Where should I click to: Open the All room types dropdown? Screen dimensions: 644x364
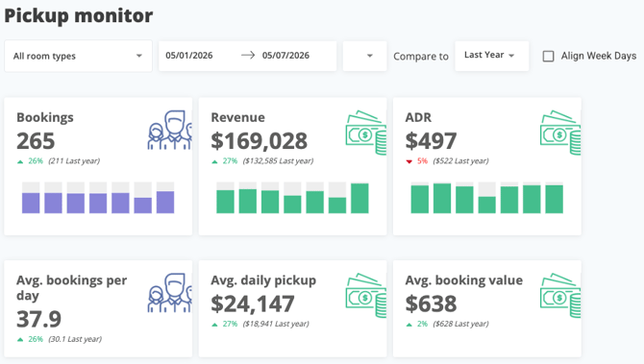[x=78, y=56]
